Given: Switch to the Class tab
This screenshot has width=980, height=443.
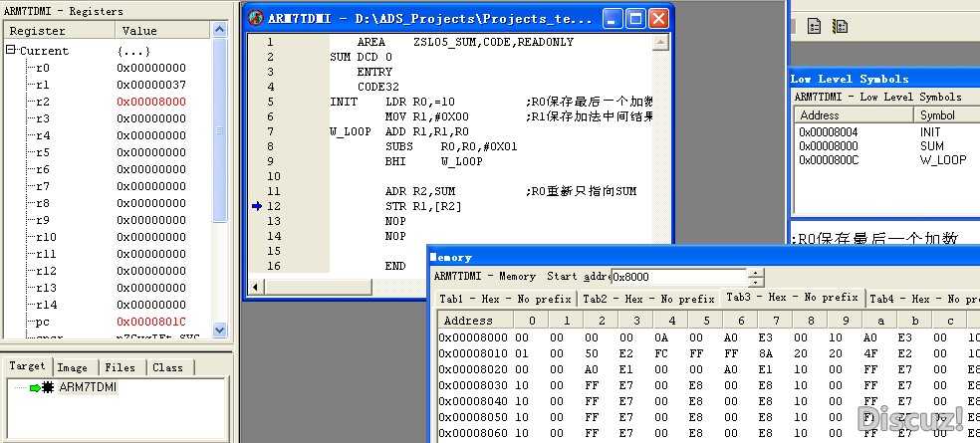Looking at the screenshot, I should point(167,367).
